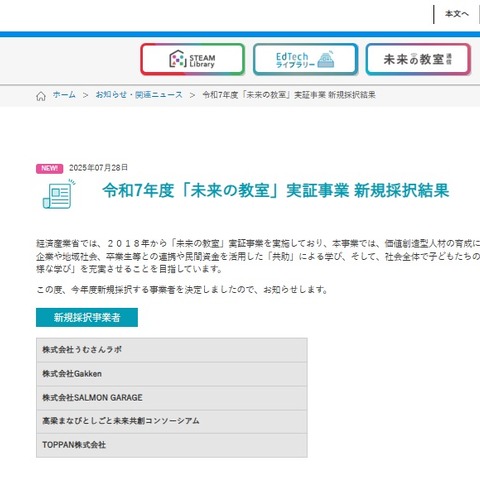This screenshot has width=480, height=480.
Task: Select the 株式会社Gakken row
Action: (172, 374)
